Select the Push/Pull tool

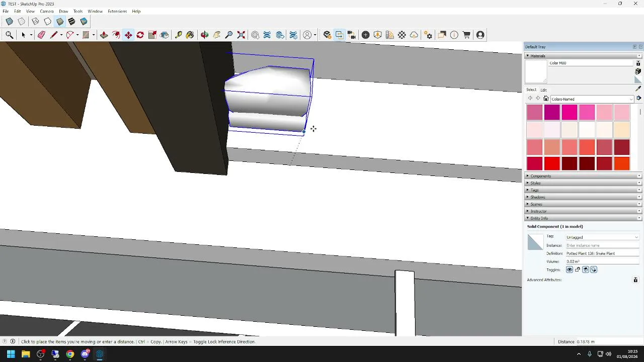tap(104, 35)
